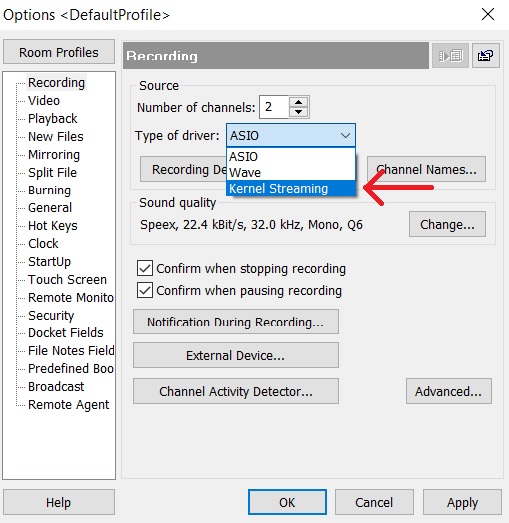Decrease number of channels with down arrow
The image size is (509, 523).
[x=299, y=112]
